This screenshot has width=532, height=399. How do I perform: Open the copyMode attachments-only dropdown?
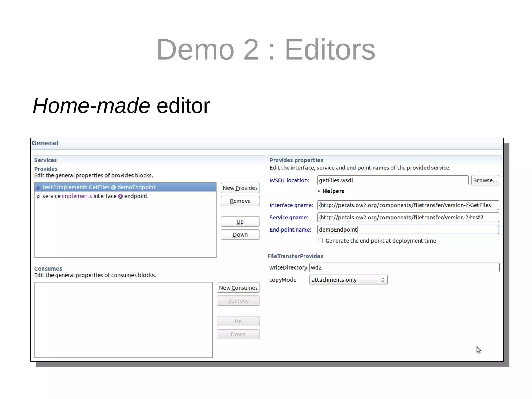(348, 280)
